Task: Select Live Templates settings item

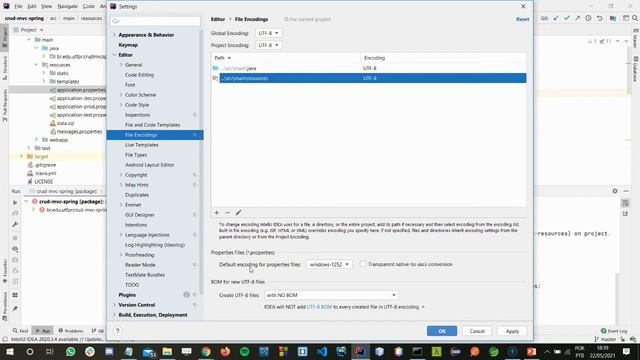Action: (142, 145)
